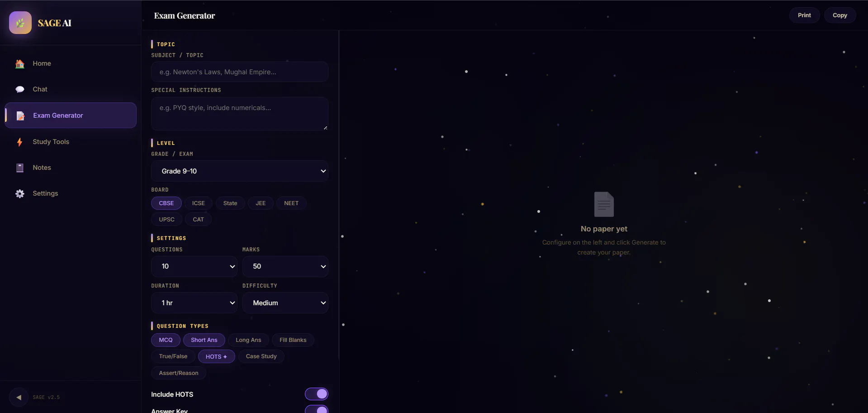Toggle the HOTS question type chip
Screen dimensions: 868x413
tap(216, 356)
